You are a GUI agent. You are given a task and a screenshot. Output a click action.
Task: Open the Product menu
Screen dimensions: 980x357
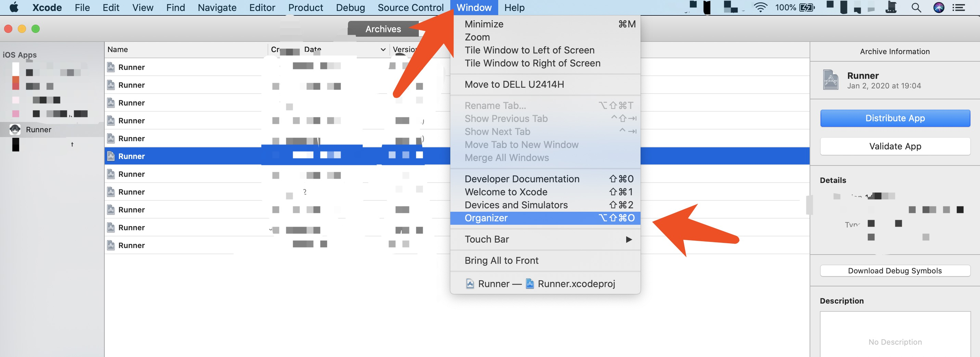pyautogui.click(x=306, y=8)
